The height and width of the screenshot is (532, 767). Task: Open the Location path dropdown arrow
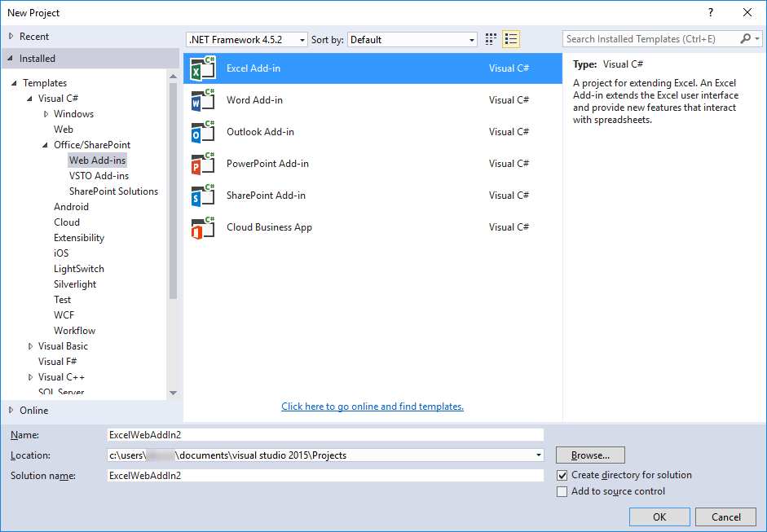point(539,455)
